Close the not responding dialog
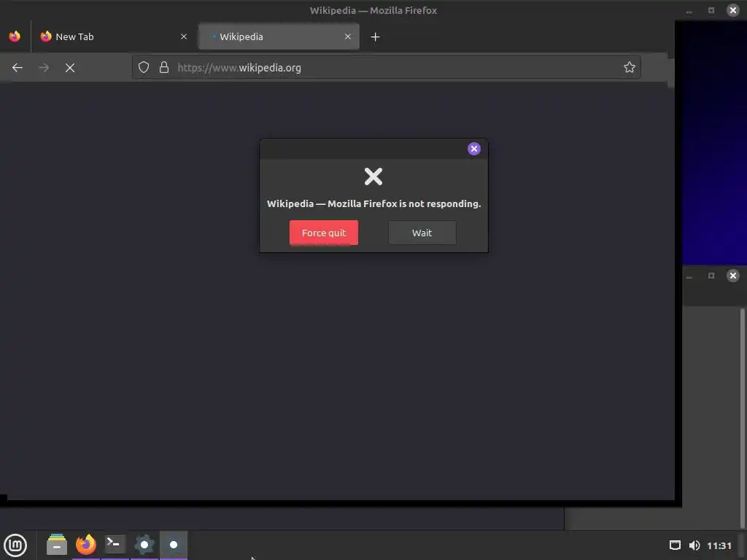Image resolution: width=747 pixels, height=560 pixels. click(x=474, y=149)
